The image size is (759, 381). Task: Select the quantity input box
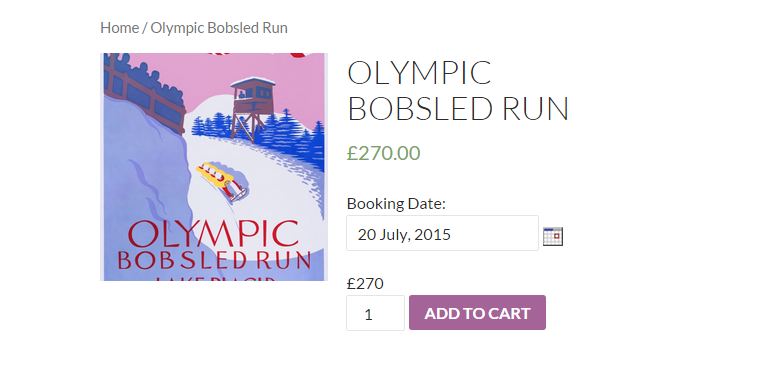(x=375, y=313)
